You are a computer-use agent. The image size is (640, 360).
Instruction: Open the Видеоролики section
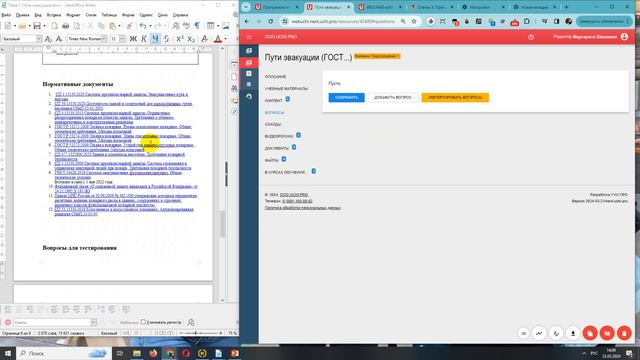(x=279, y=136)
